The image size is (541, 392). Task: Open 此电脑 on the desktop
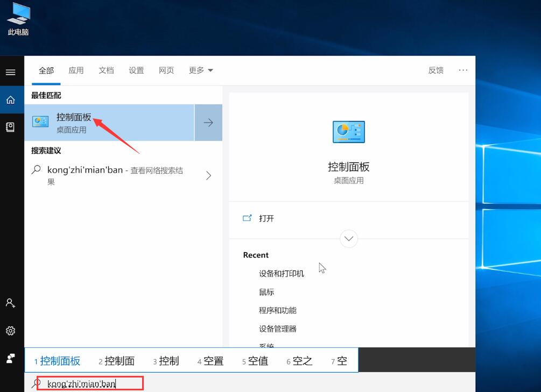coord(17,16)
